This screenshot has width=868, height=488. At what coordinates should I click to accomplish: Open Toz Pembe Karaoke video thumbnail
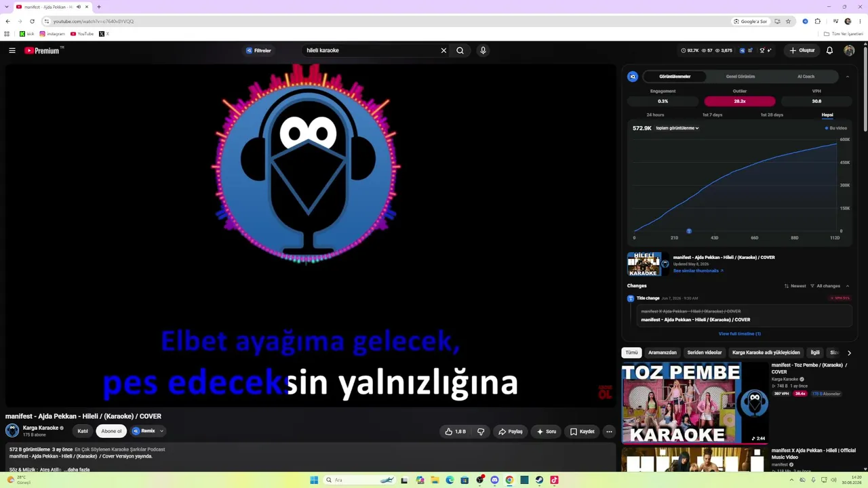pyautogui.click(x=695, y=403)
